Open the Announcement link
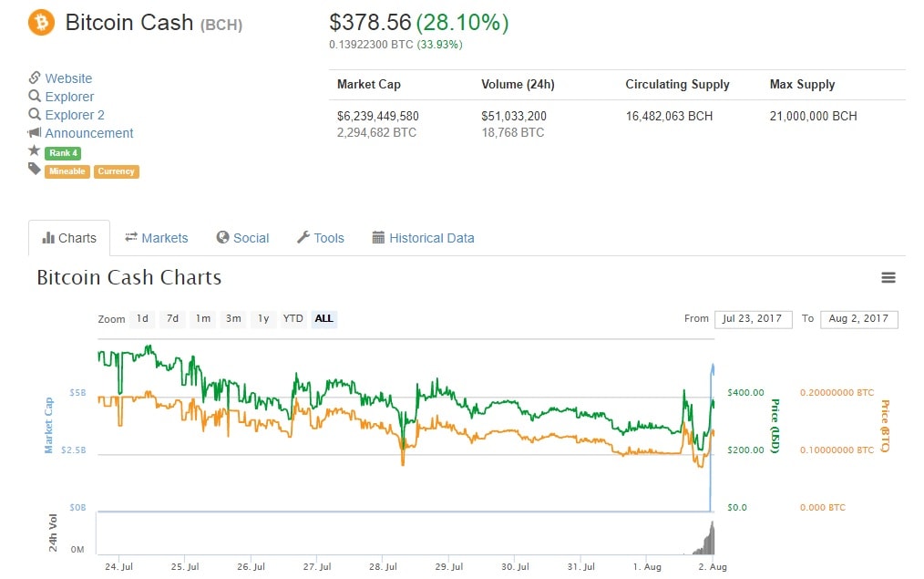 tap(89, 133)
